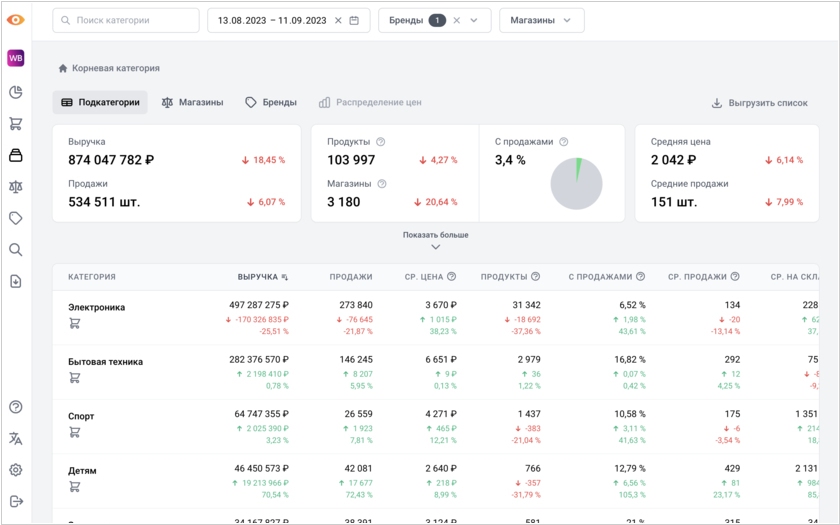Expand the Бренды filter dropdown chevron

[474, 20]
